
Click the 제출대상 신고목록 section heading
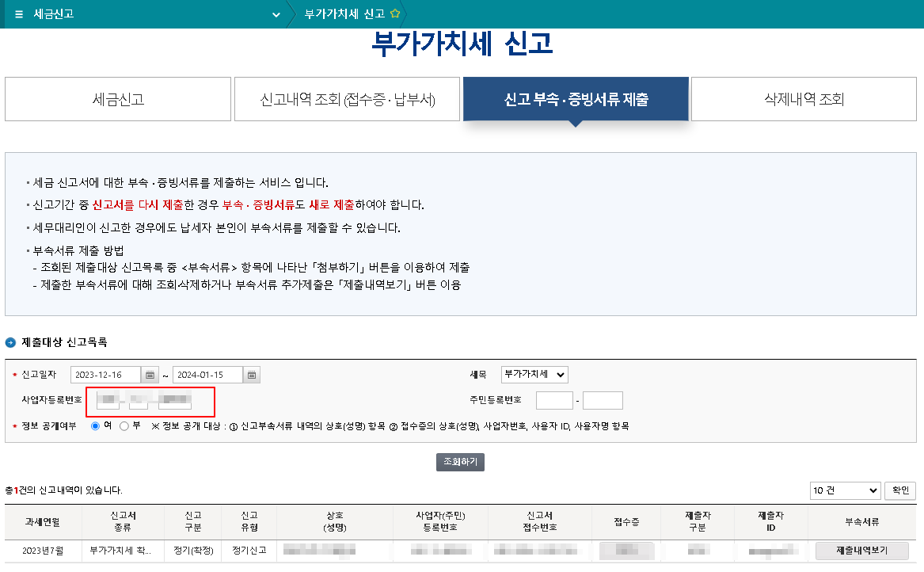point(64,342)
